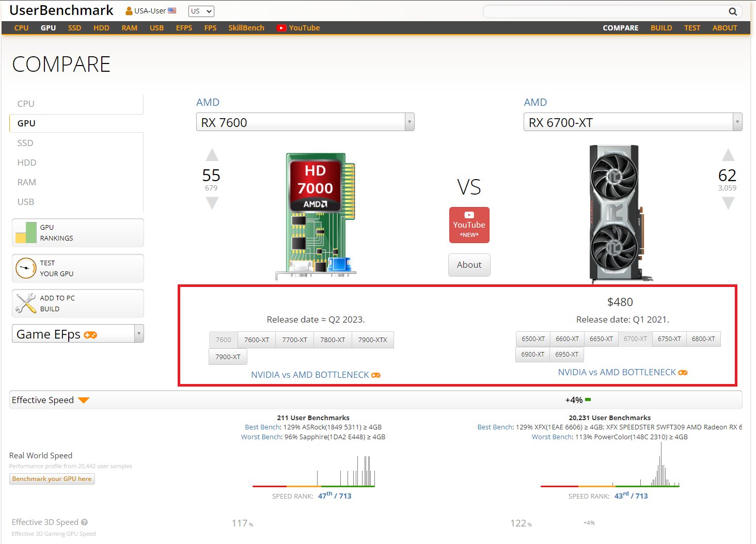
Task: Click the red YouTube NEW button
Action: [x=469, y=225]
